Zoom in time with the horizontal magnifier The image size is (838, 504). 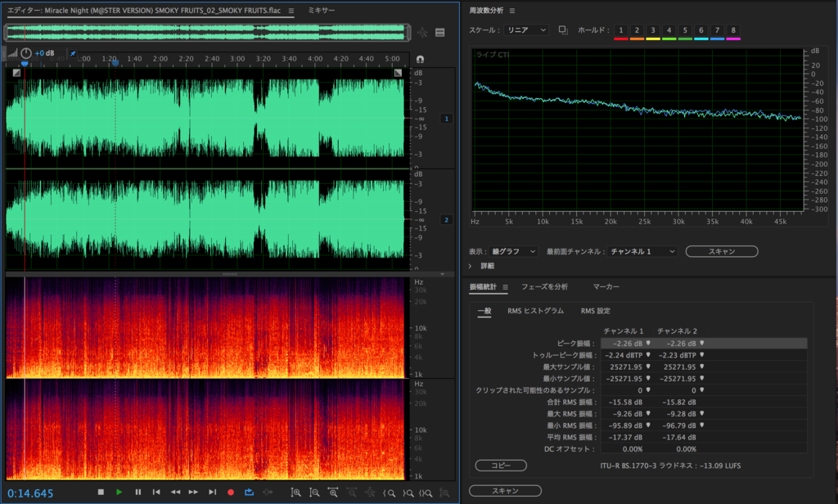[x=333, y=493]
